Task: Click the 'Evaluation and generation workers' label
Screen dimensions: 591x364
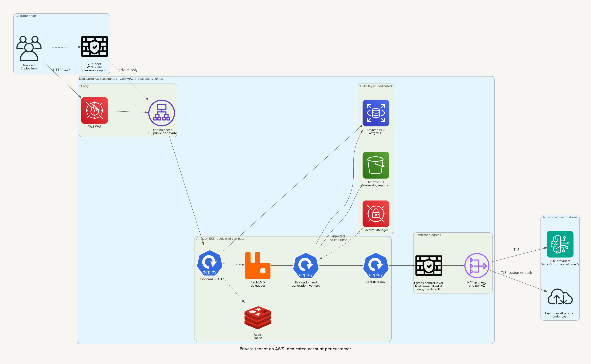Action: point(306,284)
